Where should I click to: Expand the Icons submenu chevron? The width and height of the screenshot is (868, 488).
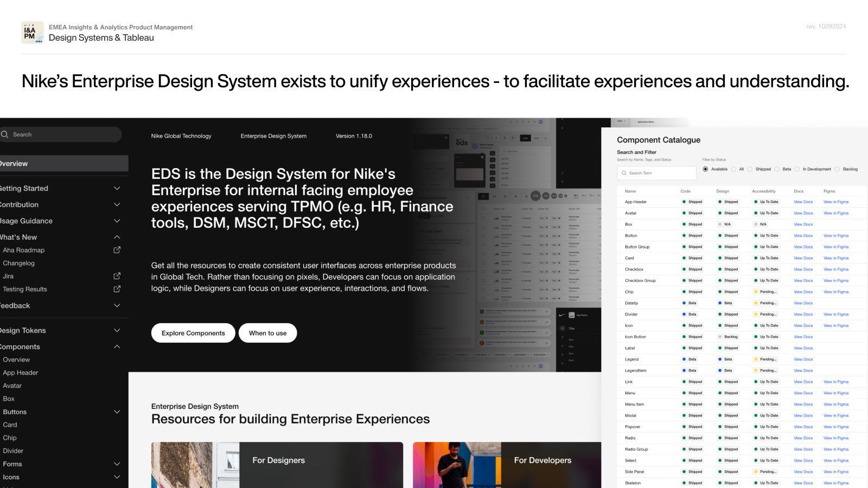117,477
